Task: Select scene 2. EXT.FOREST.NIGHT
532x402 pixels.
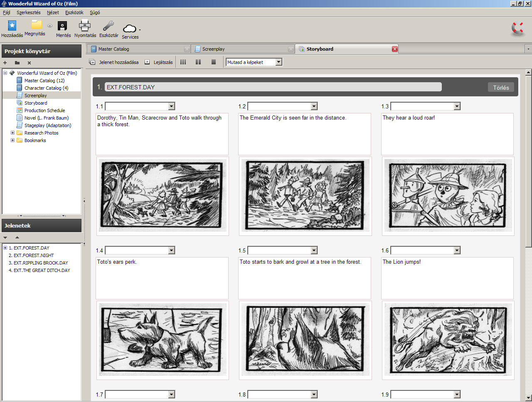Action: click(31, 255)
